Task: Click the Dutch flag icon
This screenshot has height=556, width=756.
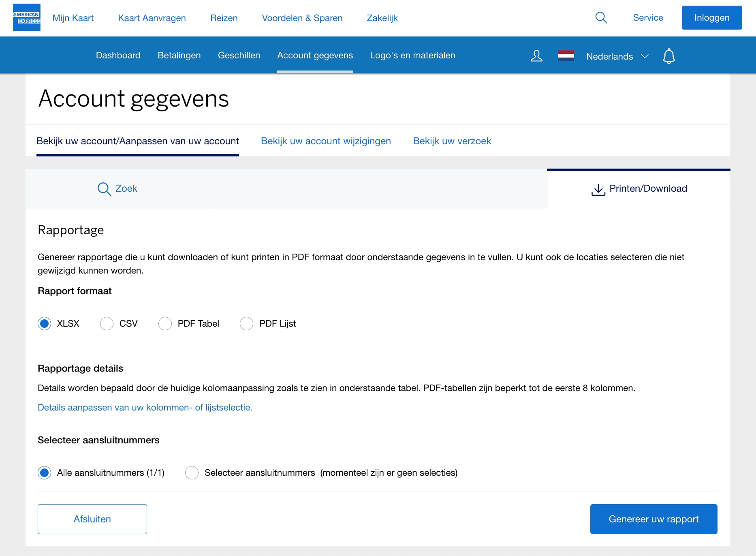Action: pos(566,56)
